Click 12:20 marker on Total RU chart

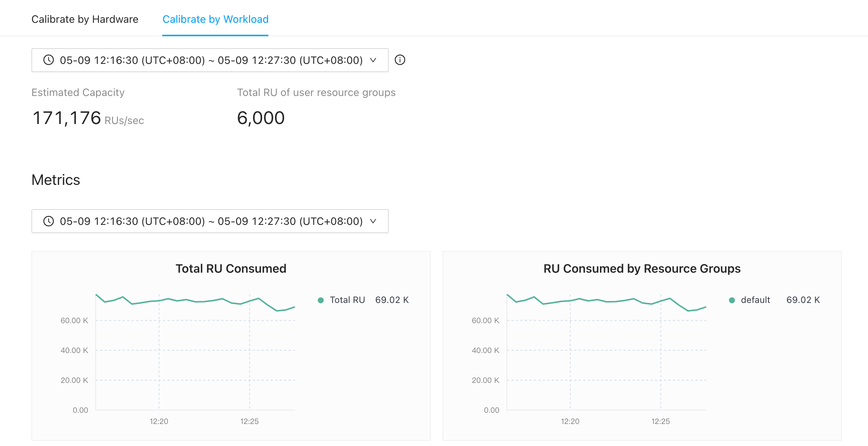[x=159, y=421]
